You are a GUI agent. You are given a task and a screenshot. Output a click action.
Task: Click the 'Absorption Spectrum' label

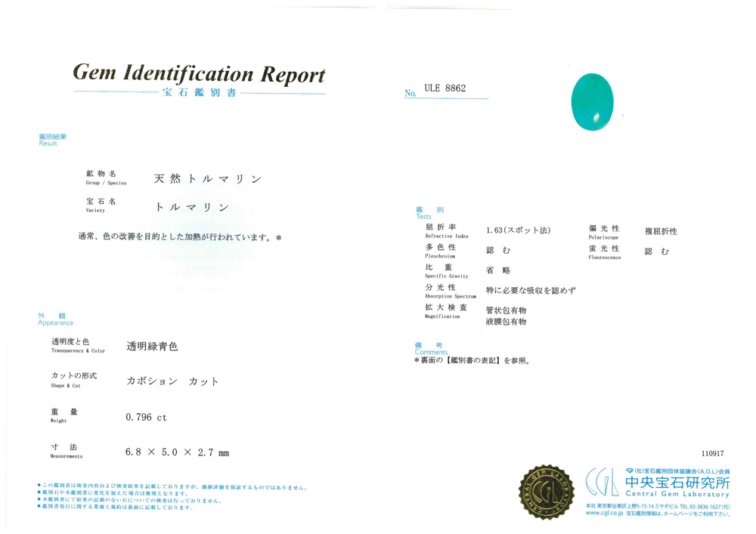coord(451,297)
